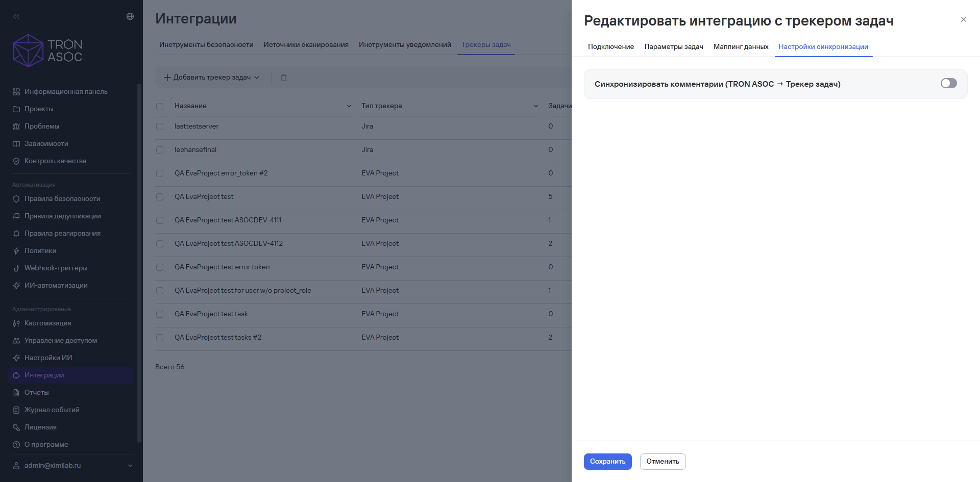Open Политики lightning icon

[x=16, y=251]
